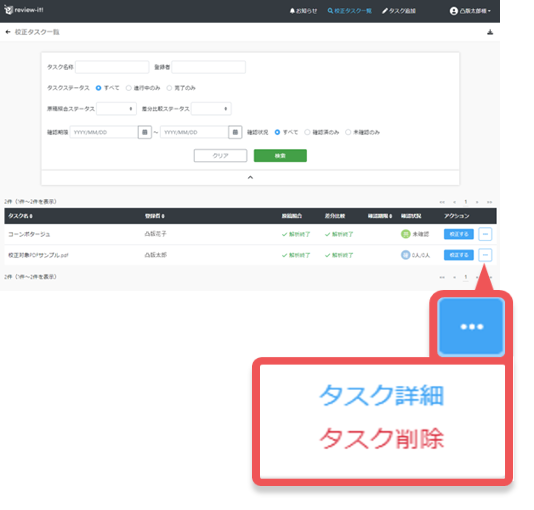This screenshot has width=534, height=510.
Task: Click the large enlarged three-dots button
Action: click(471, 327)
